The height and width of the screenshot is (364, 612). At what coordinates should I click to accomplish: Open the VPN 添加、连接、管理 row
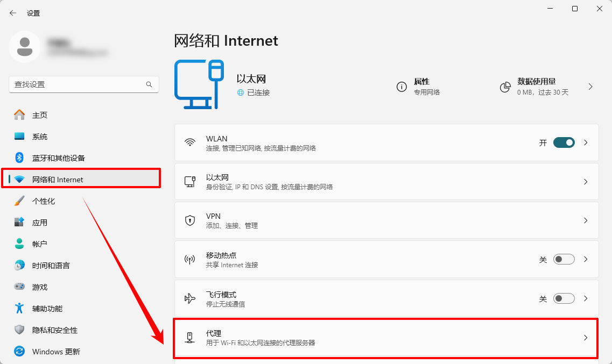pyautogui.click(x=386, y=220)
